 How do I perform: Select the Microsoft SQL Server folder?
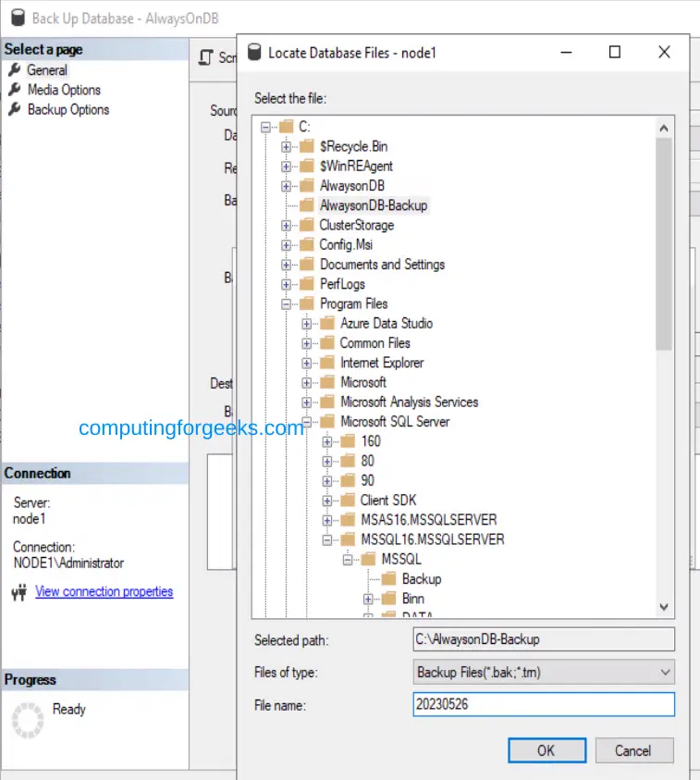pyautogui.click(x=395, y=422)
